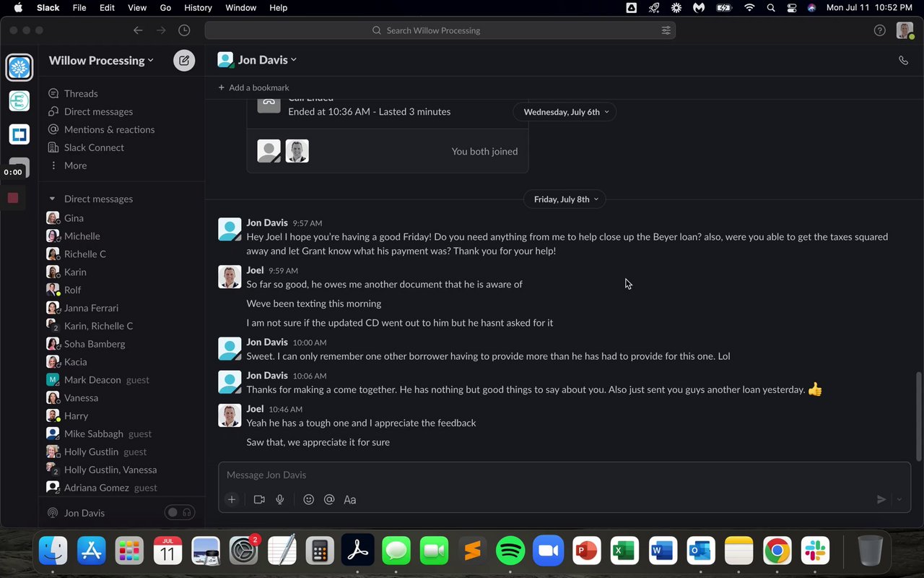Open Control Center in menu bar

tap(792, 8)
